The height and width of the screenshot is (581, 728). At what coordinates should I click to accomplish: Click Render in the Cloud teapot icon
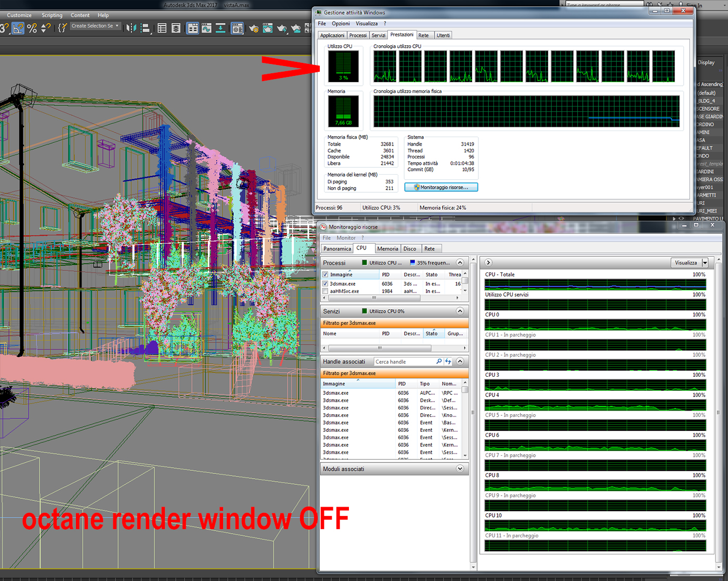(296, 28)
